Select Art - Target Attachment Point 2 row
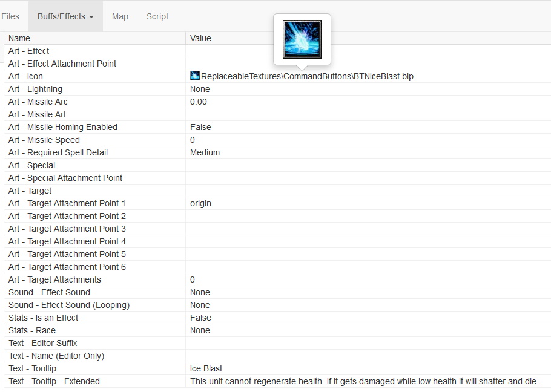This screenshot has height=392, width=551. pyautogui.click(x=277, y=216)
